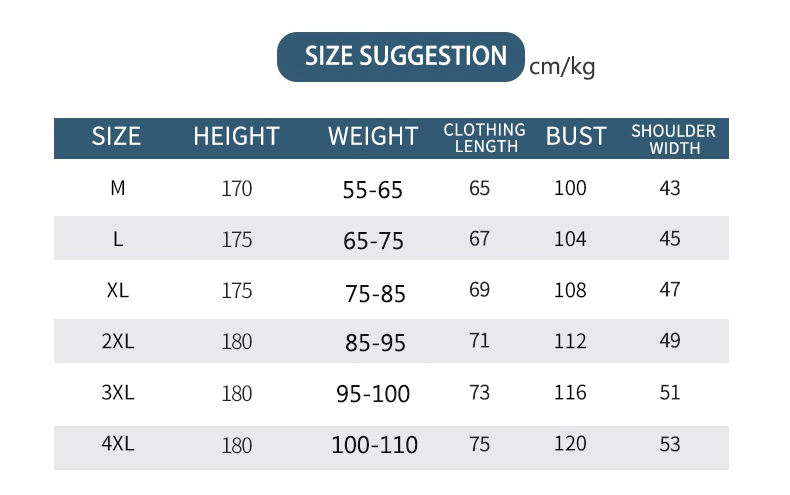The width and height of the screenshot is (790, 495).
Task: Click the cm/kg unit label
Action: point(562,67)
